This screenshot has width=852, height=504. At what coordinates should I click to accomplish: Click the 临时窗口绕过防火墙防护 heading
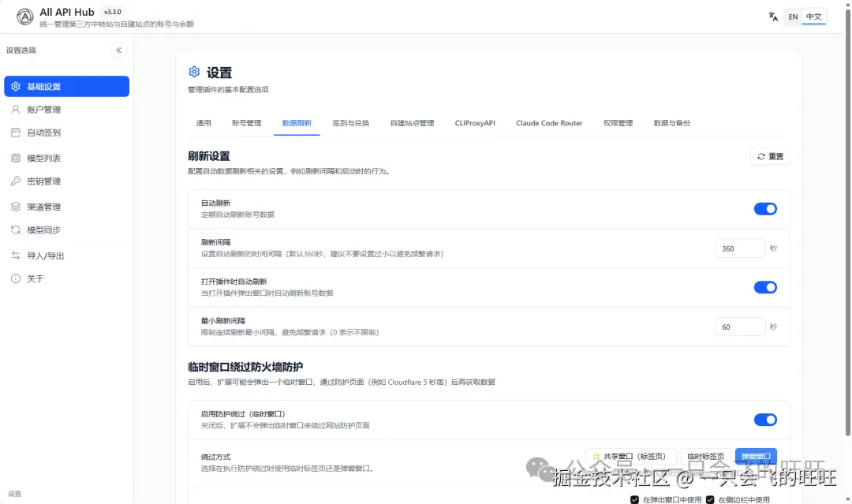[245, 367]
